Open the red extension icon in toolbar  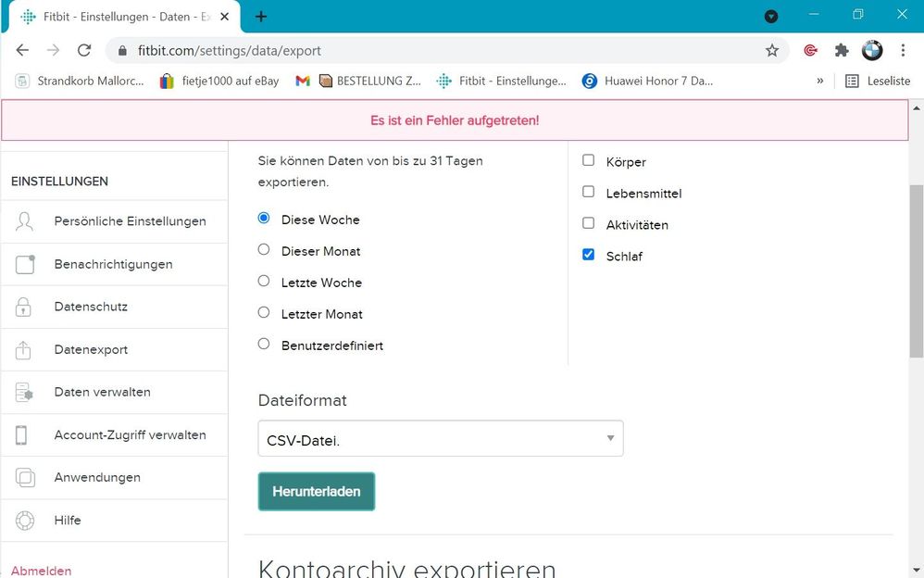tap(810, 51)
